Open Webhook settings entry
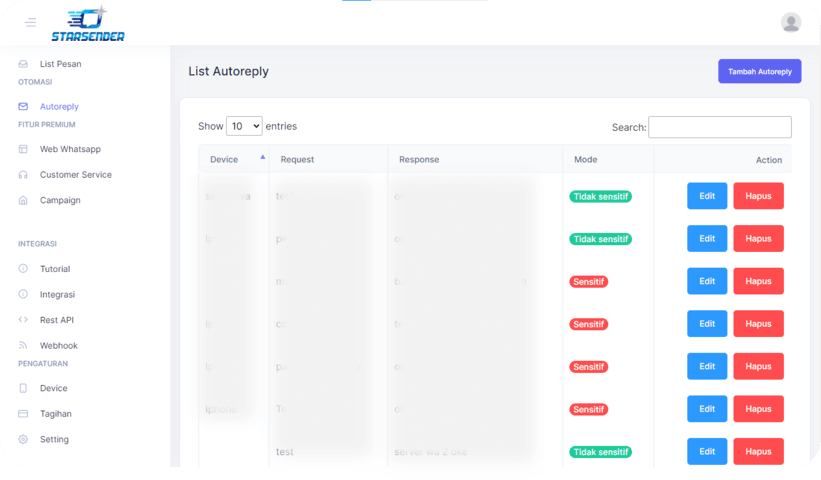The height and width of the screenshot is (480, 821). [x=59, y=345]
